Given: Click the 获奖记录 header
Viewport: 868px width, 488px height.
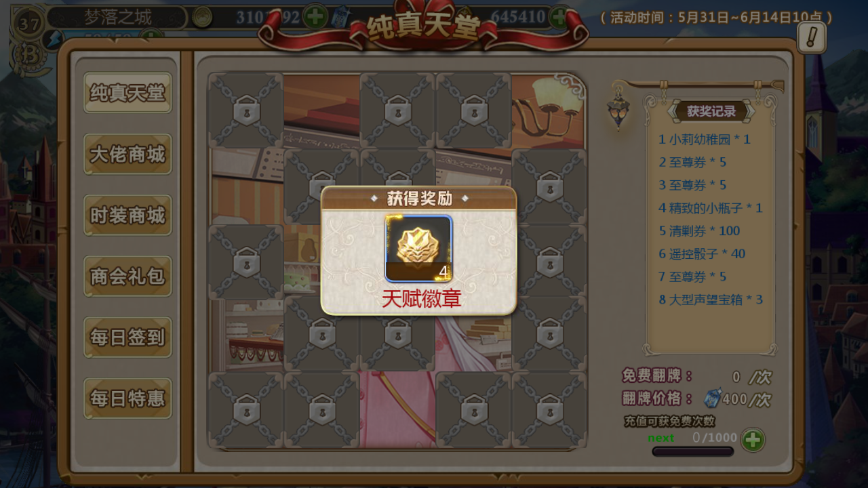Looking at the screenshot, I should tap(711, 111).
